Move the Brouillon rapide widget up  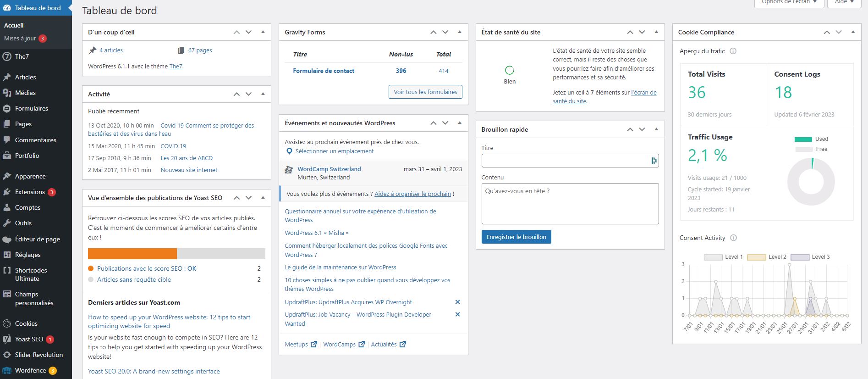pyautogui.click(x=630, y=129)
